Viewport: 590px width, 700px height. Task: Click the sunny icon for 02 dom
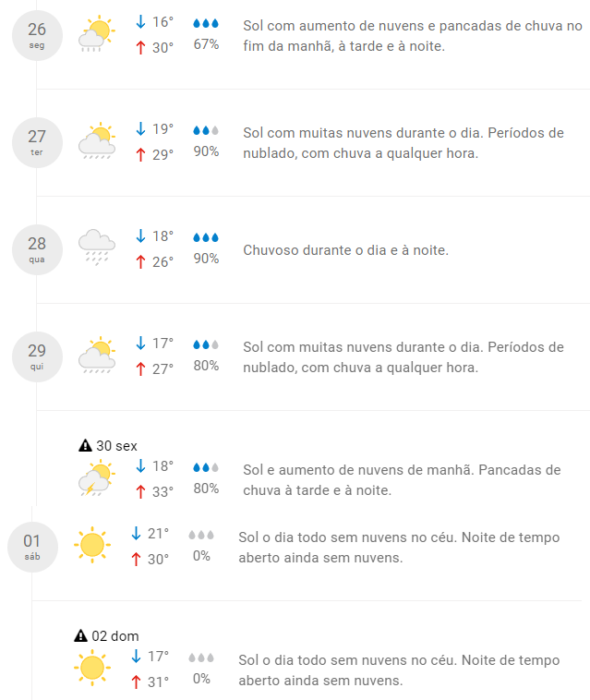(92, 667)
